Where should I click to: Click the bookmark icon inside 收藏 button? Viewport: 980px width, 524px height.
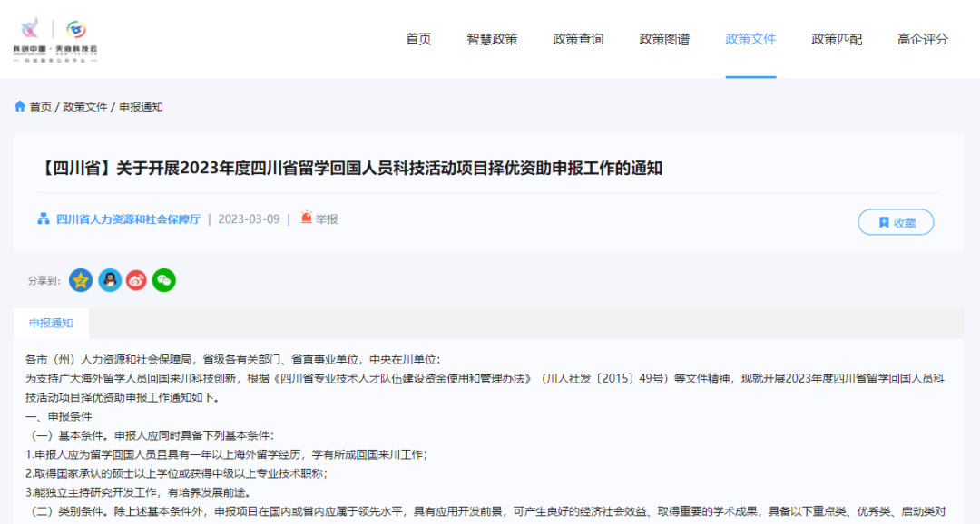coord(882,221)
